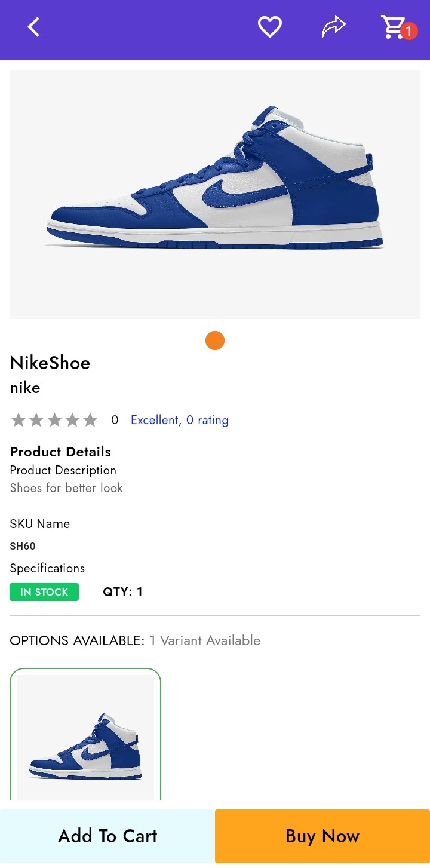The height and width of the screenshot is (868, 430).
Task: Tap the "1 Variant Available" text
Action: click(x=205, y=640)
